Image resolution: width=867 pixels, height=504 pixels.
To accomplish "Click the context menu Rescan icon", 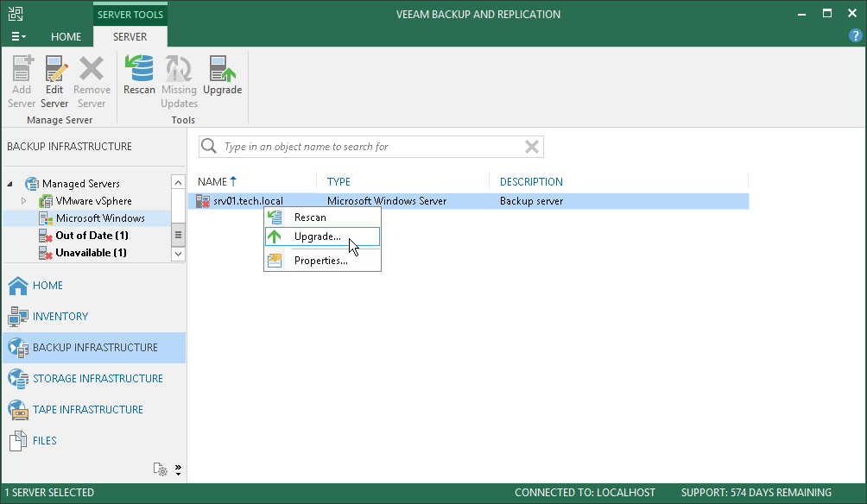I will [275, 217].
